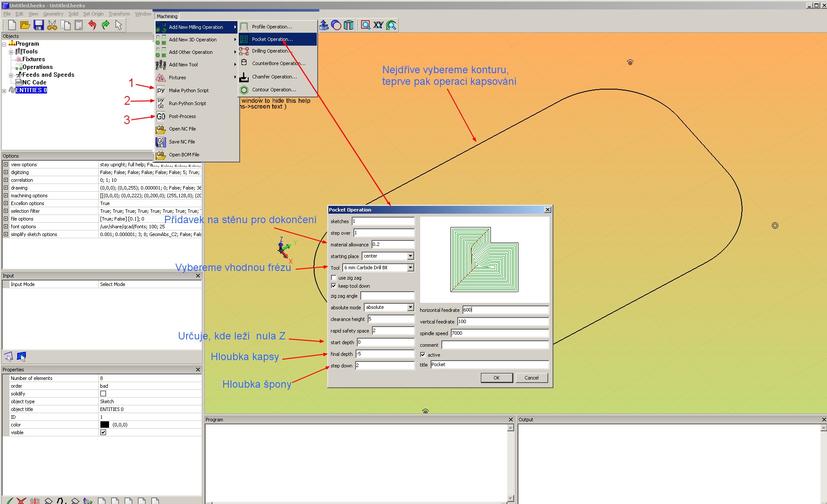Screen dimensions: 827x504
Task: Click the green Redo arrow icon
Action: [x=106, y=25]
